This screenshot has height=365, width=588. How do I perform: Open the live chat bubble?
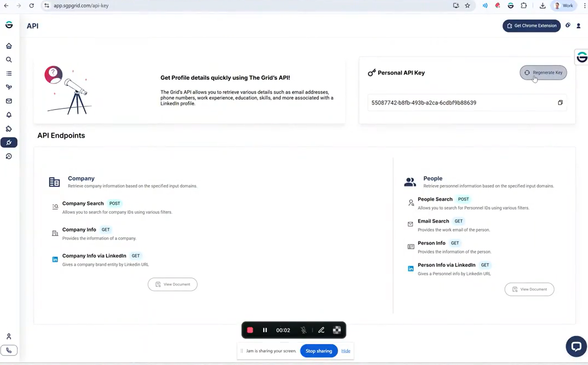coord(576,346)
